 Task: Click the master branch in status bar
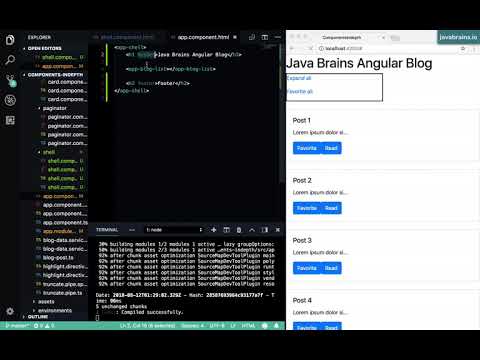click(x=17, y=326)
